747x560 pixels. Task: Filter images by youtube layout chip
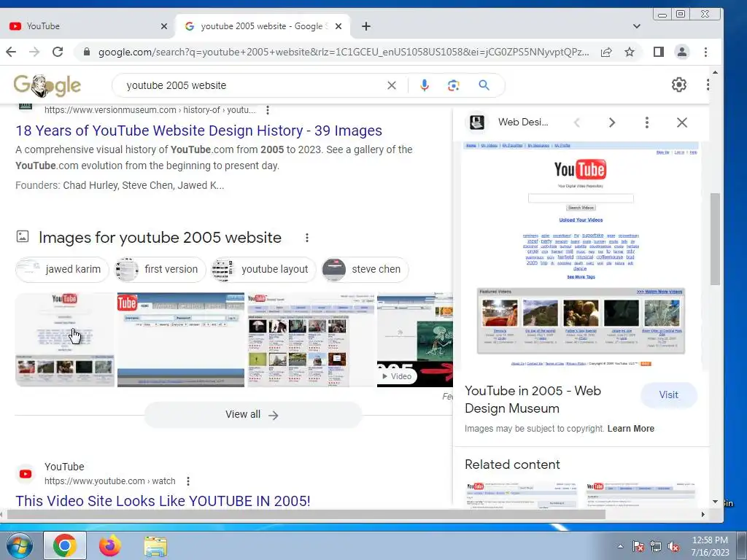263,270
